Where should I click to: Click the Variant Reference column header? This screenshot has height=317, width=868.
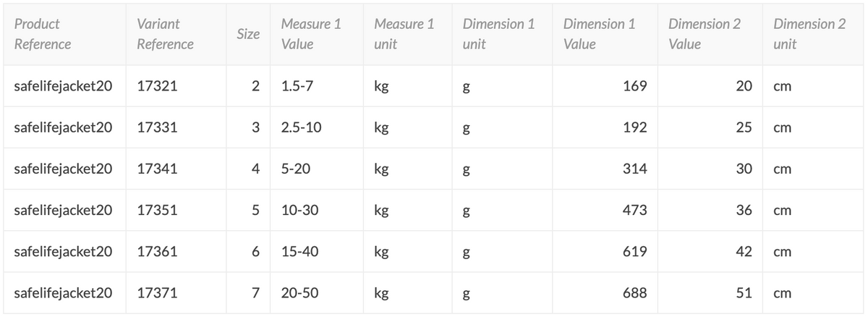tap(165, 34)
